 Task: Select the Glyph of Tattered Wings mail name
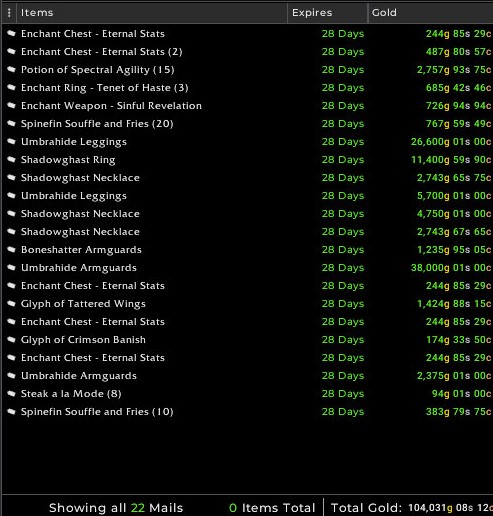click(x=83, y=304)
